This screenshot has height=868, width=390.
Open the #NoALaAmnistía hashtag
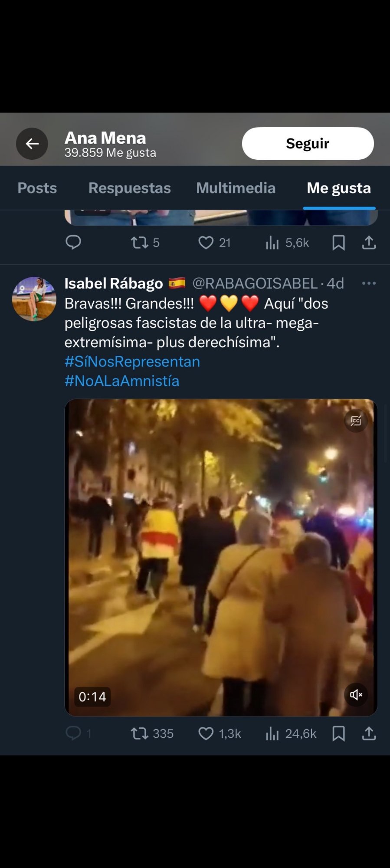point(122,381)
